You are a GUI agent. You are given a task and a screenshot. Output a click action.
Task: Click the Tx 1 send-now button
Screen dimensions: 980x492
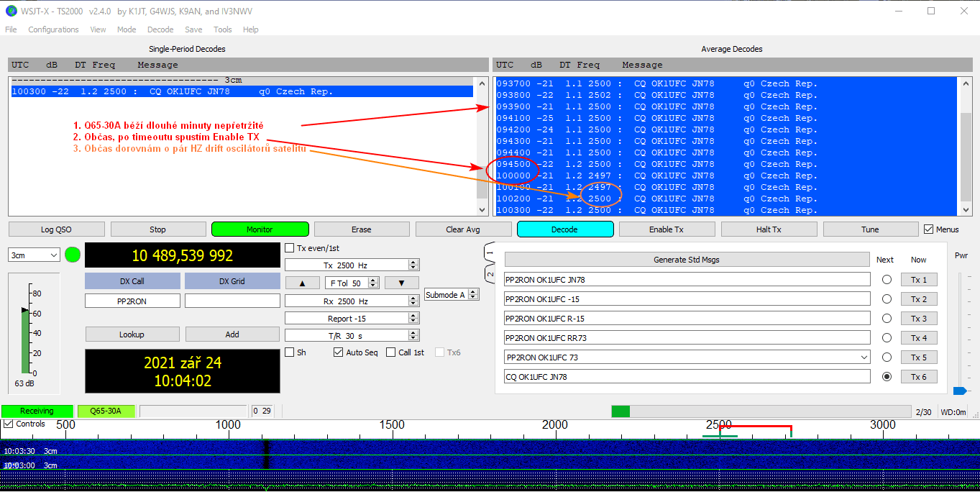pos(918,280)
